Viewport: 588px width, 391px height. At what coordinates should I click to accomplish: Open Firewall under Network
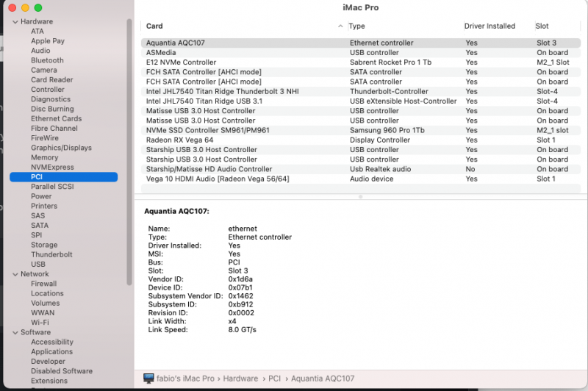pyautogui.click(x=43, y=284)
